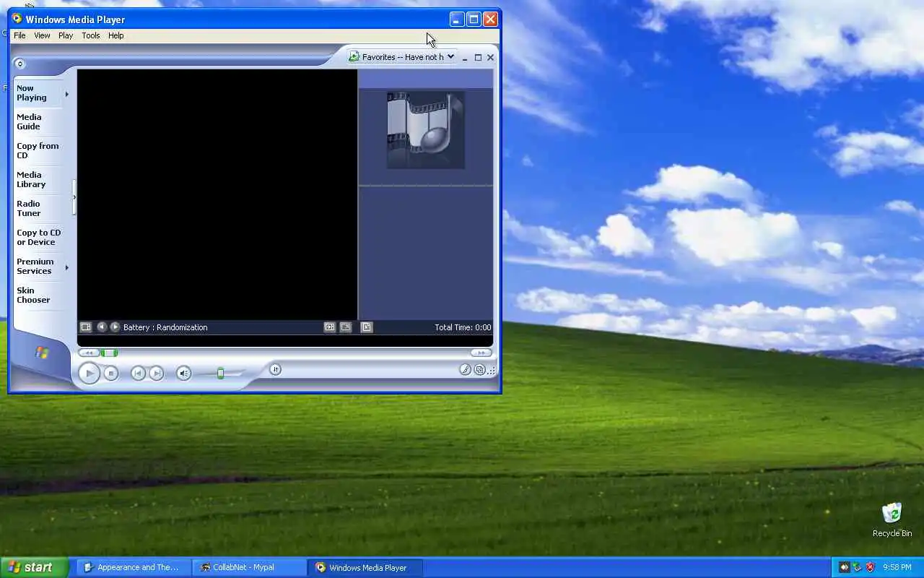This screenshot has width=924, height=578.
Task: Click the Safely Remove Hardware tray icon
Action: (x=857, y=567)
